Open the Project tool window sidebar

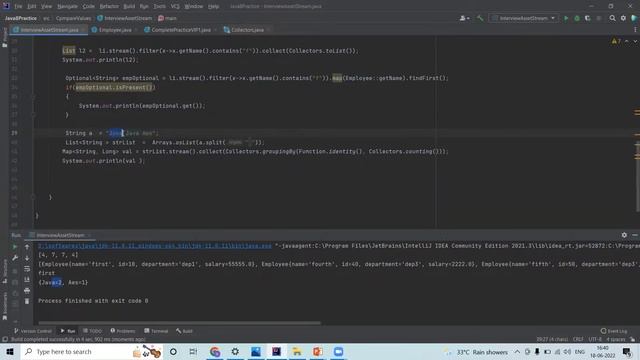(4, 38)
